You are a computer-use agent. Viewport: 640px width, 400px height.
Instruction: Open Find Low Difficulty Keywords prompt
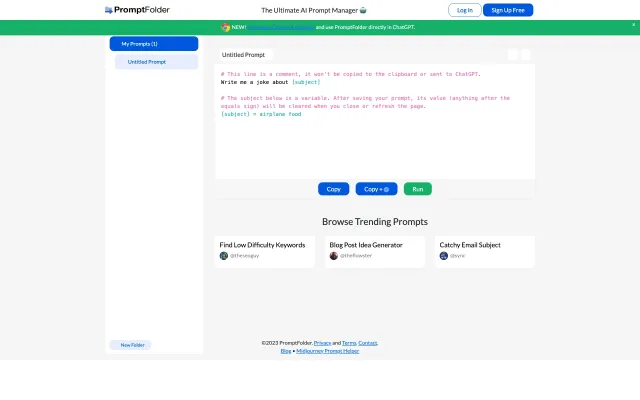[x=263, y=244]
